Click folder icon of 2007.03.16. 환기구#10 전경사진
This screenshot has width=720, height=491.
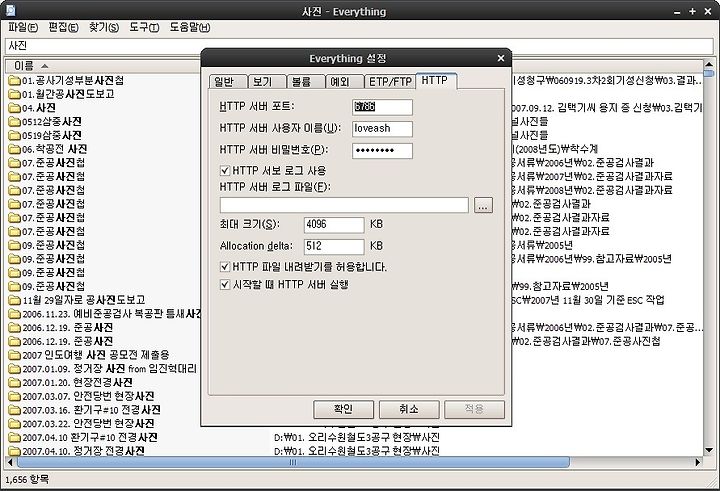coord(14,410)
